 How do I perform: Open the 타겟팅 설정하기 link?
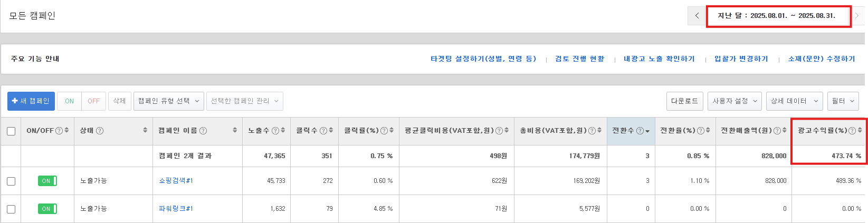coord(483,59)
